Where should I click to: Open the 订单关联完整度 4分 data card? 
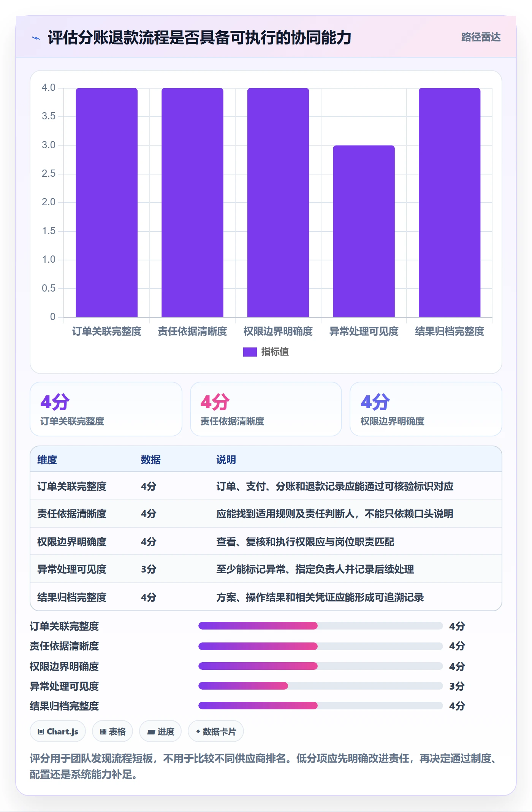point(106,409)
